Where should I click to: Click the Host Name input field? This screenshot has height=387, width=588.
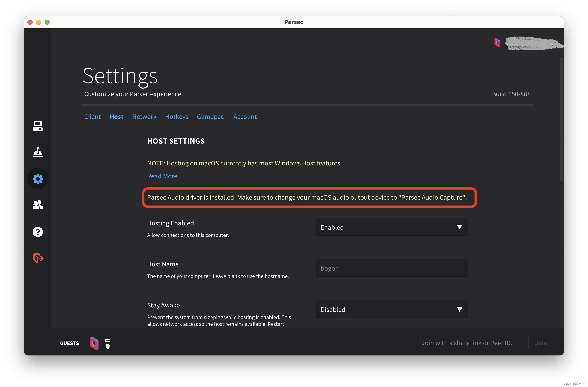(392, 268)
